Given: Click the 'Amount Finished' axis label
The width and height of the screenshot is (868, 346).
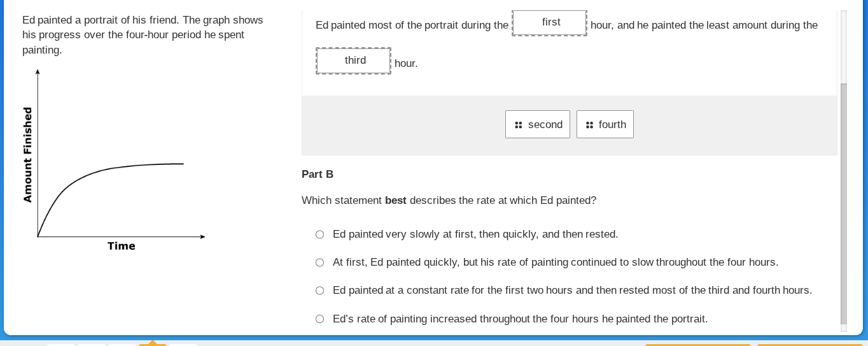Looking at the screenshot, I should pyautogui.click(x=27, y=154).
